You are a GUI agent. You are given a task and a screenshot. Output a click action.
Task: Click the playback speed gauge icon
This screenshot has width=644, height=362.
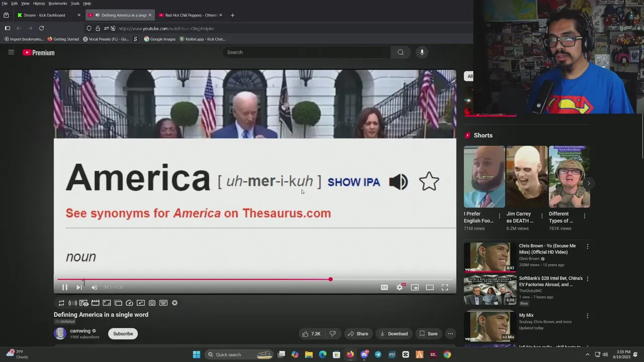[129, 303]
